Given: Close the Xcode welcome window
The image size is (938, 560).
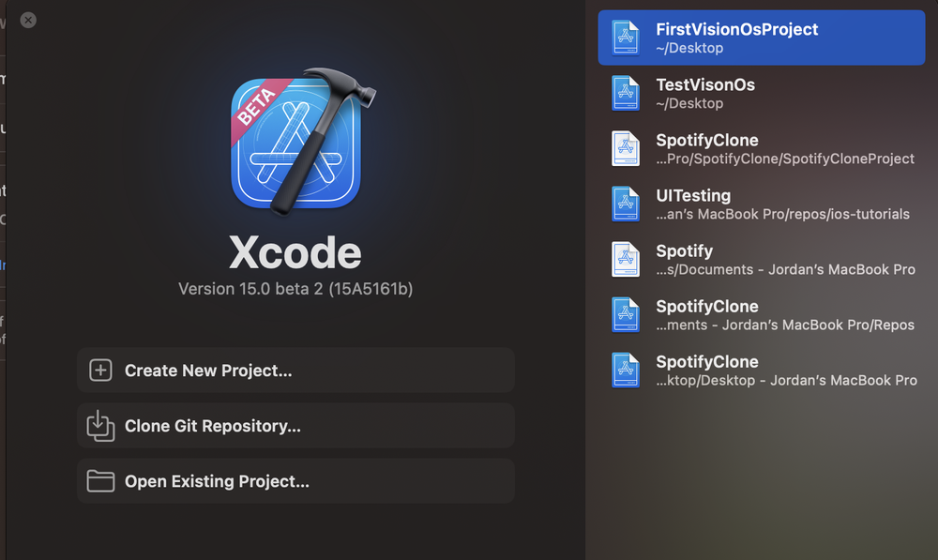Looking at the screenshot, I should (28, 21).
